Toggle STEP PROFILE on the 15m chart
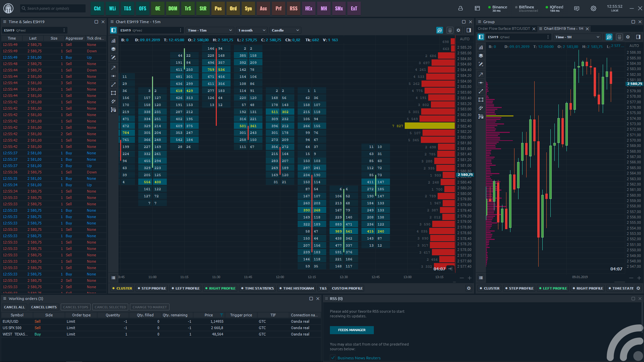Screen dimensions: 644x362 click(x=152, y=288)
